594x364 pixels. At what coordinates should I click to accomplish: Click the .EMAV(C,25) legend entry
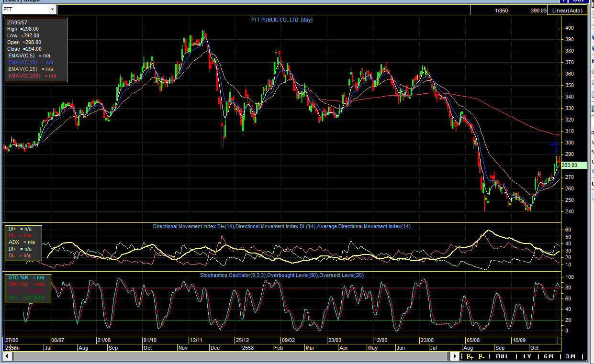coord(30,69)
